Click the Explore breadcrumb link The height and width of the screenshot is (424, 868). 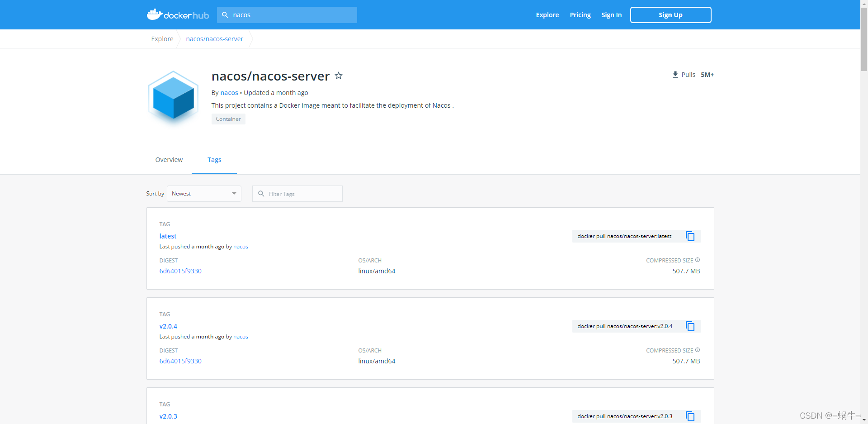tap(162, 39)
